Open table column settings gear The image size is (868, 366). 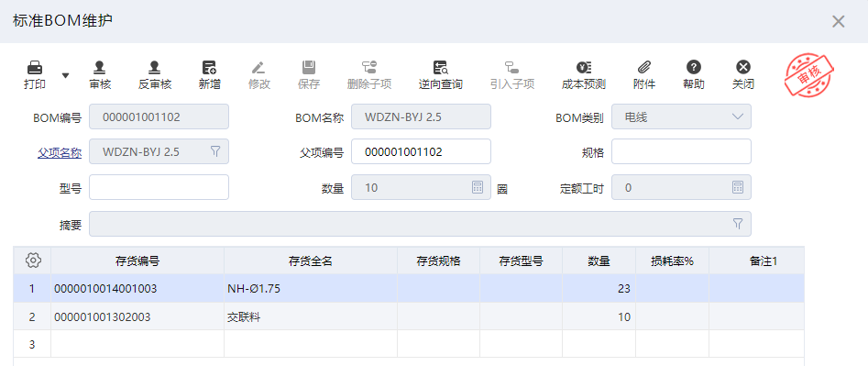33,261
